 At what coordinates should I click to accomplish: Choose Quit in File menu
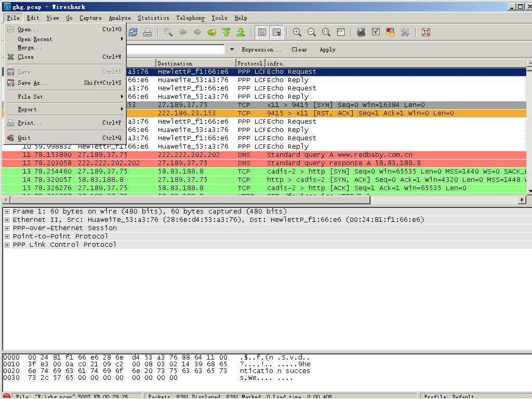[65, 138]
